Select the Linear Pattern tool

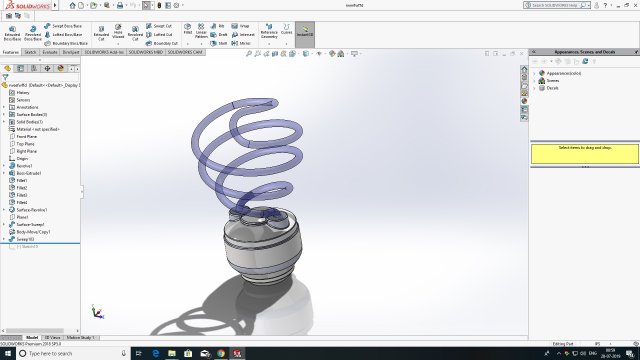pos(201,31)
